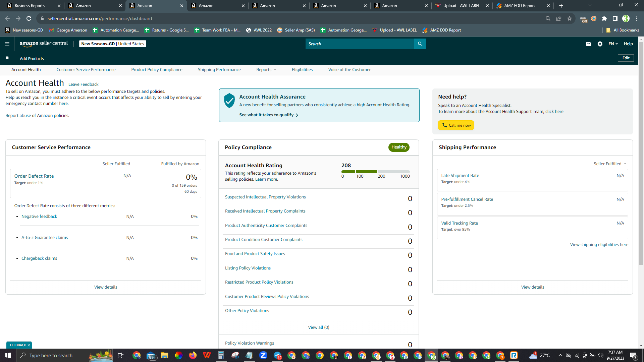Image resolution: width=644 pixels, height=362 pixels.
Task: Open Suspected Intellectual Property Violations
Action: coord(265,197)
